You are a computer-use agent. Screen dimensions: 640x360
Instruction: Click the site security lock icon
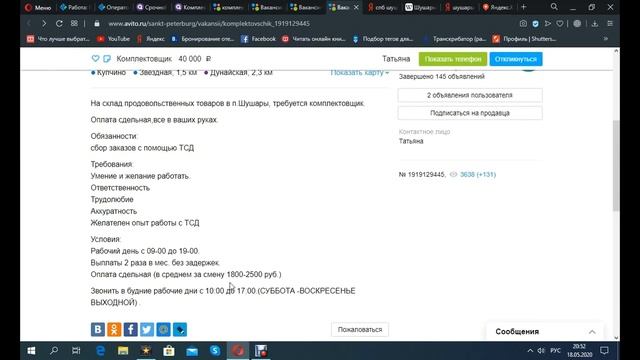point(97,24)
